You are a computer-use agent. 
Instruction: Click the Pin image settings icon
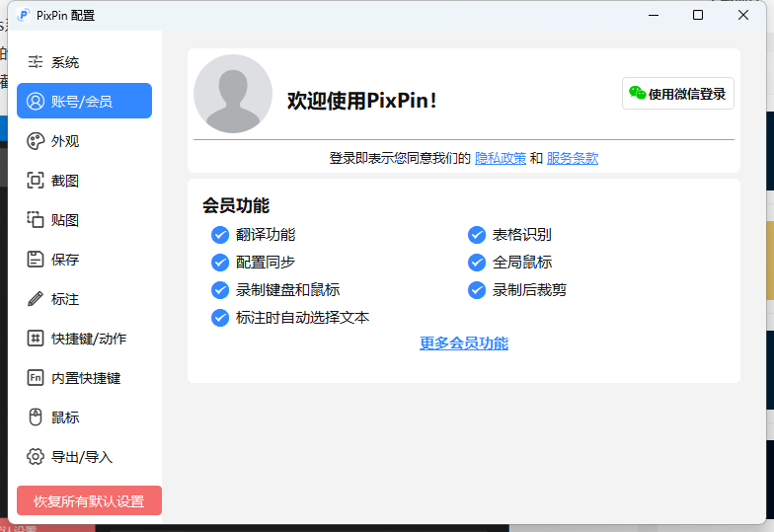coord(36,220)
